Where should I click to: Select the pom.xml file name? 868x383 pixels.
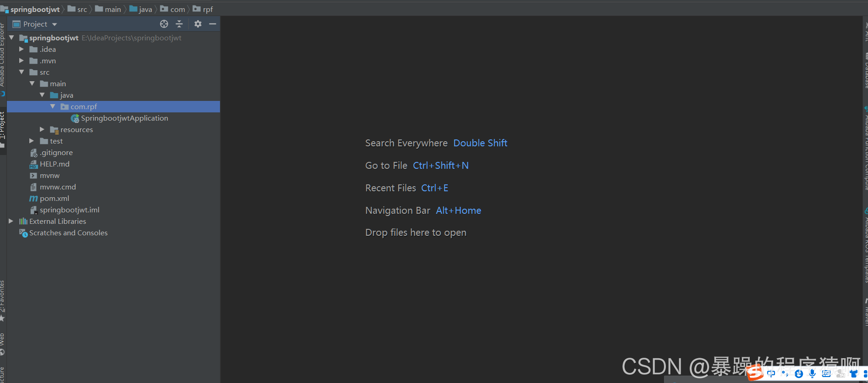[55, 198]
